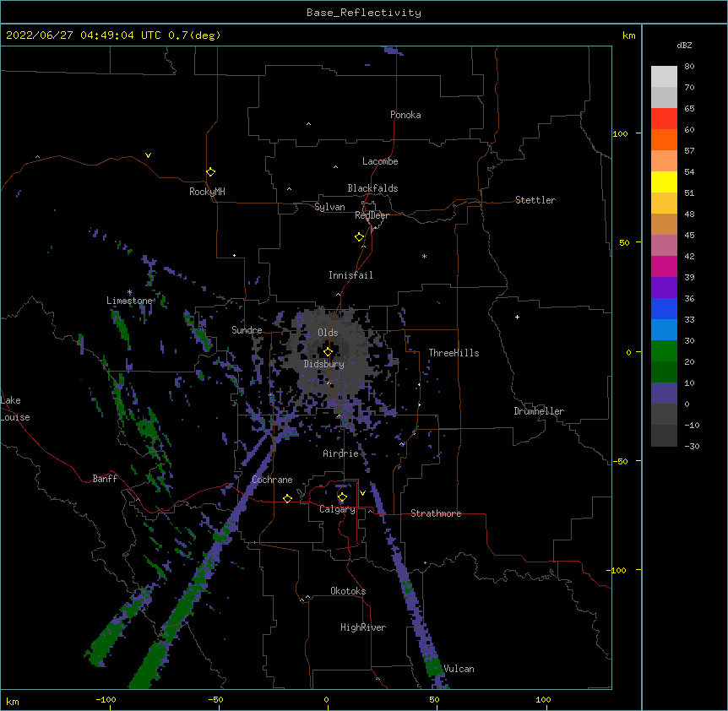Viewport: 728px width, 711px height.
Task: Click the magenta 39-42 dBZ legend swatch
Action: (x=664, y=266)
